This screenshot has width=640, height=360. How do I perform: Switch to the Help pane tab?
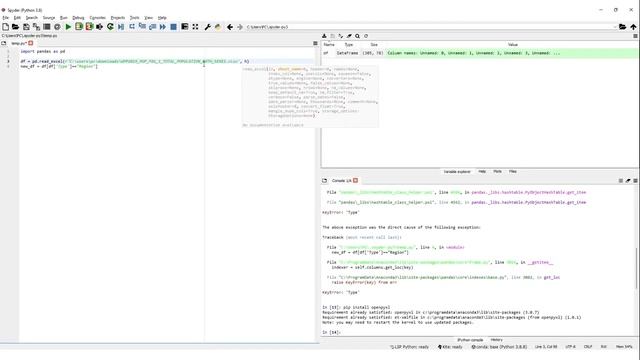tap(482, 172)
